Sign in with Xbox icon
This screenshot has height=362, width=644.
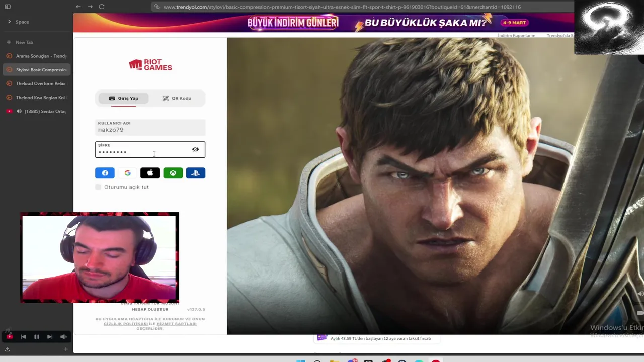(173, 173)
